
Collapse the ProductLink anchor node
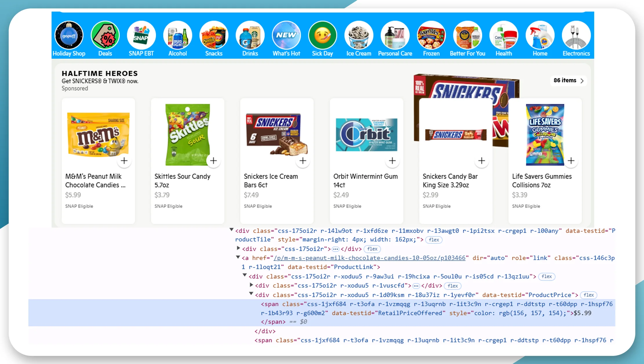(x=238, y=257)
